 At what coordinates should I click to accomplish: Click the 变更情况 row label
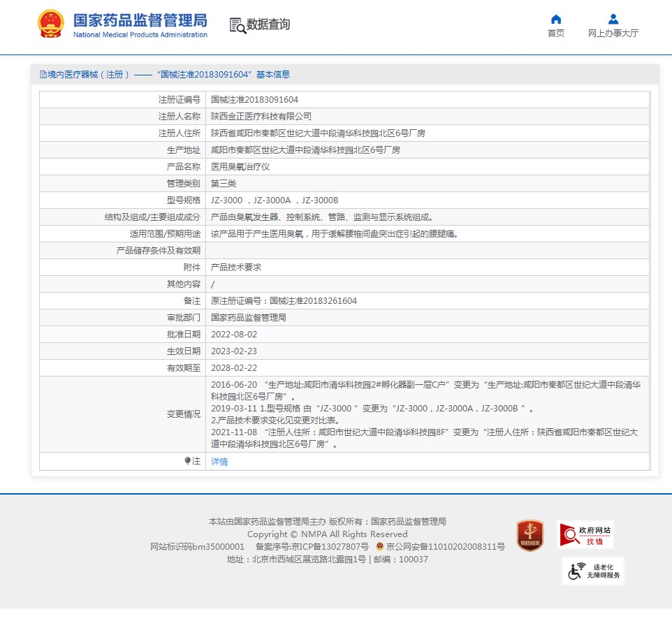[184, 414]
